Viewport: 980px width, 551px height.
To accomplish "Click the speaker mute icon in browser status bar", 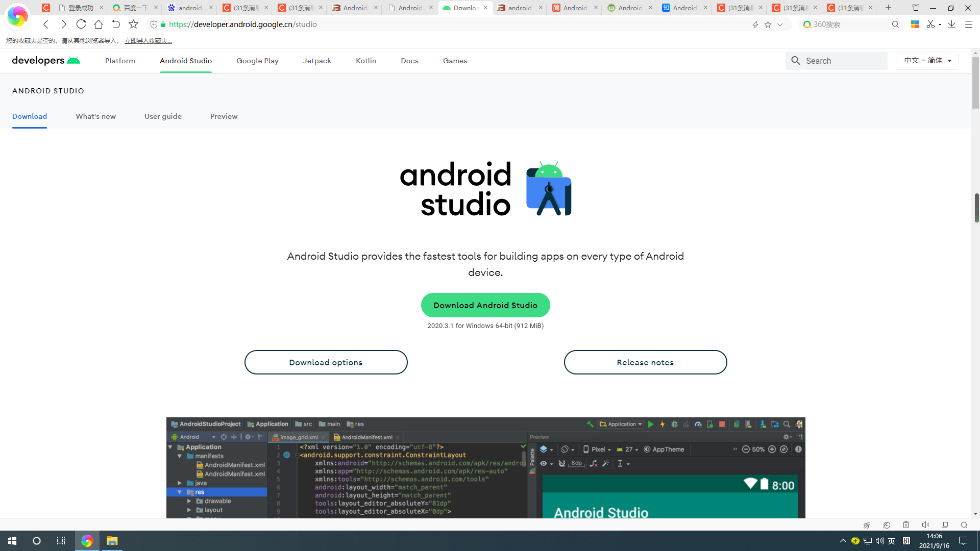I will [925, 525].
